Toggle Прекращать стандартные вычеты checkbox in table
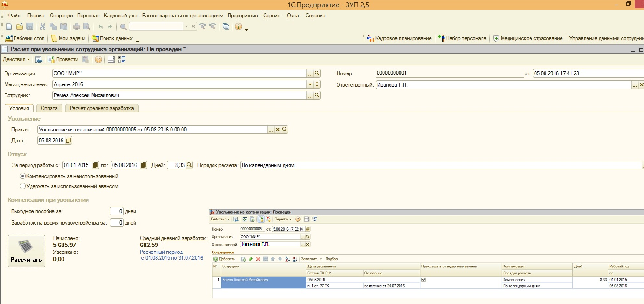644x304 pixels. tap(423, 280)
